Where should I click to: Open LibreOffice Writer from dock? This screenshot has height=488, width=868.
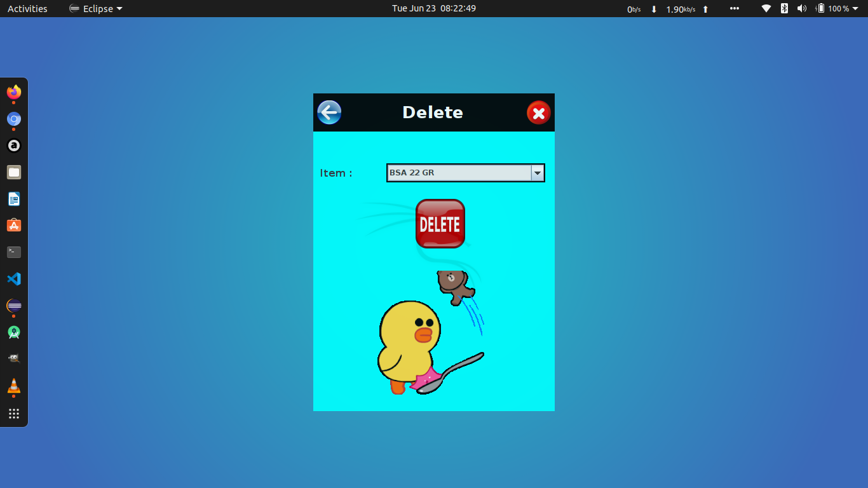click(x=14, y=199)
